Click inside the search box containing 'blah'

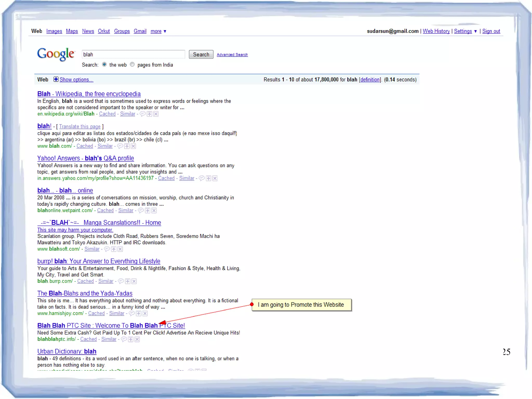[x=133, y=54]
